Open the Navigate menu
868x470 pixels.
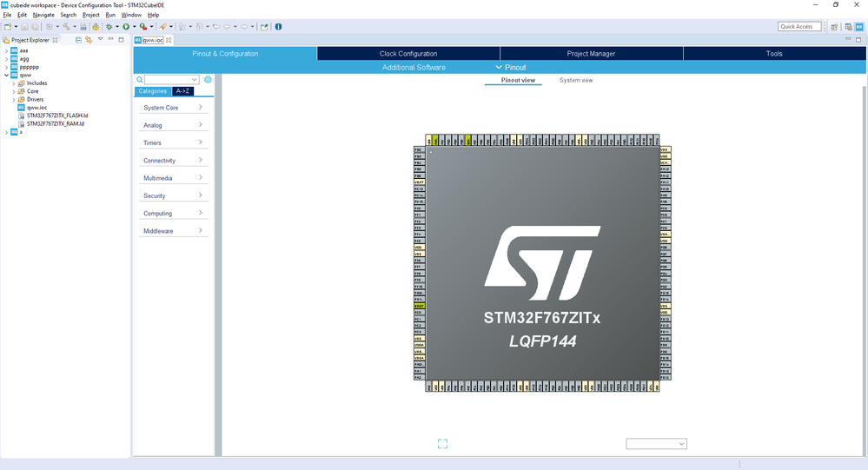[43, 15]
